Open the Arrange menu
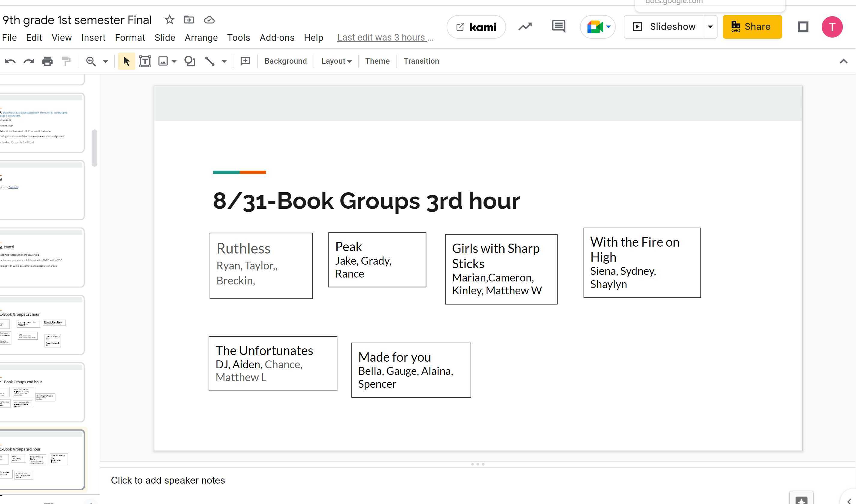 pyautogui.click(x=201, y=38)
